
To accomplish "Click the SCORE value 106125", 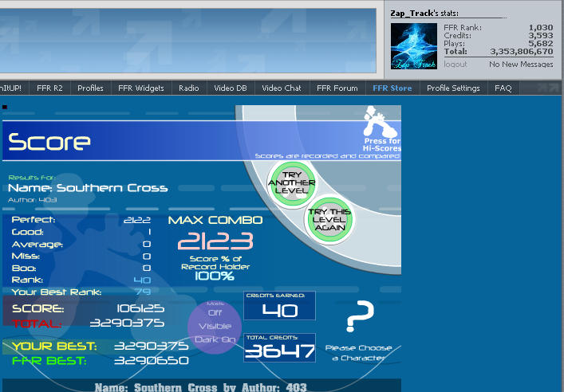I will [140, 308].
